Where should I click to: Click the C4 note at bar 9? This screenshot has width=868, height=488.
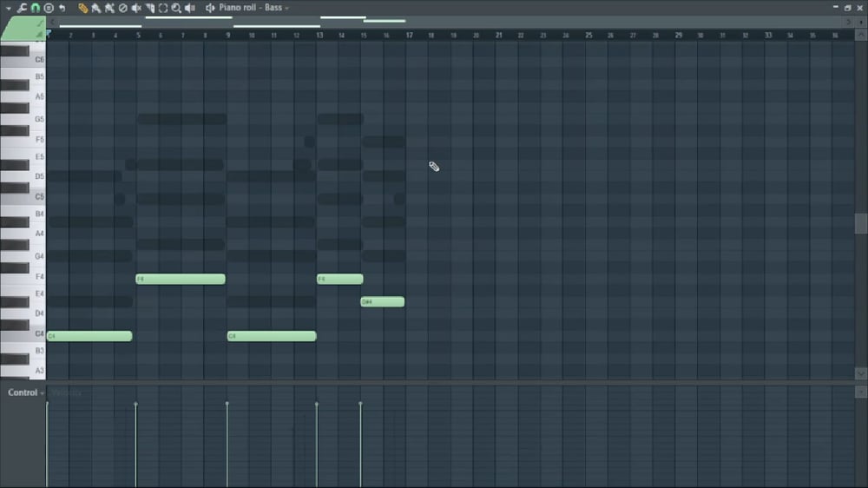click(272, 336)
